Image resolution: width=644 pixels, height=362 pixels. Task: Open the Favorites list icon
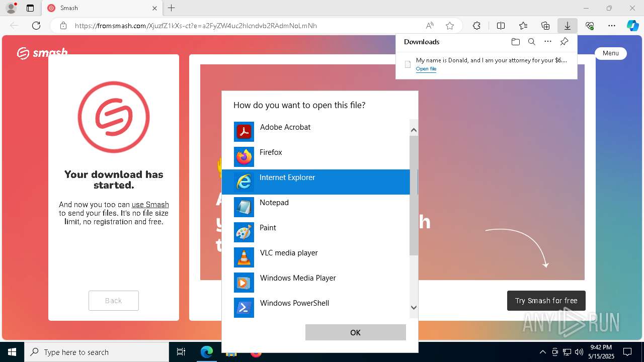pyautogui.click(x=523, y=26)
